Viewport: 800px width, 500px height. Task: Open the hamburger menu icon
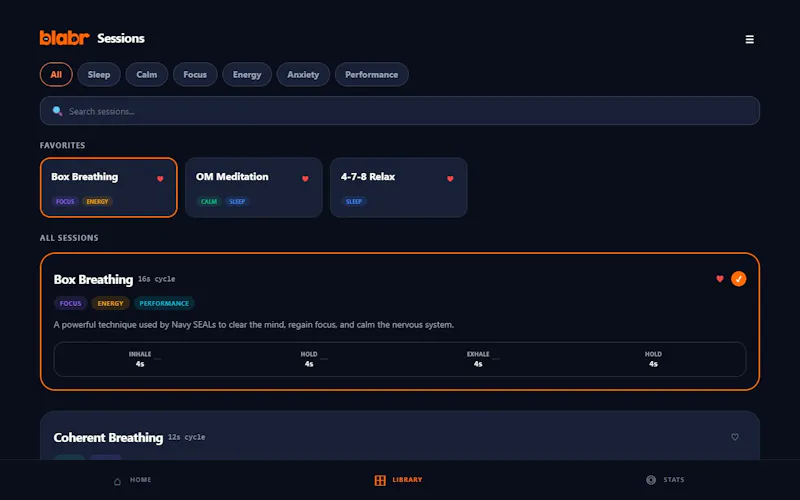click(x=749, y=39)
